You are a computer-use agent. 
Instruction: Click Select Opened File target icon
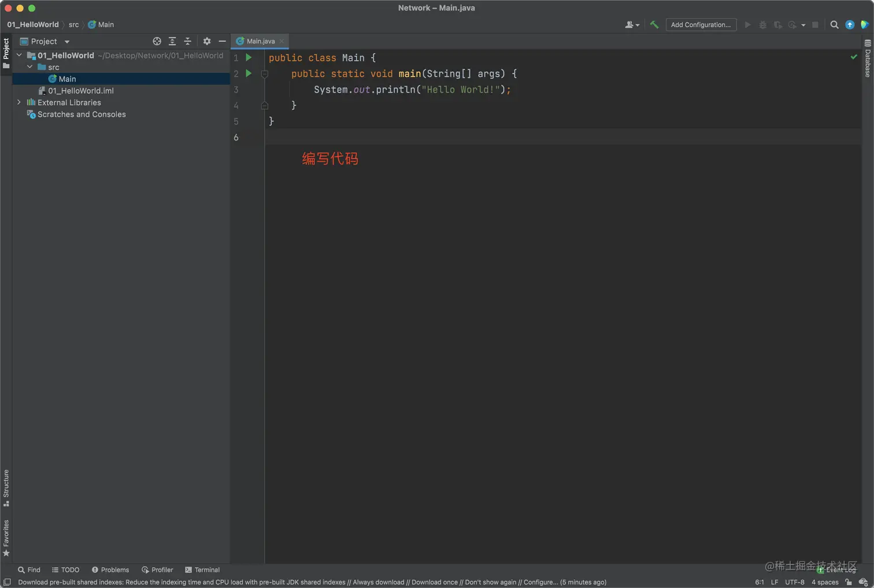(x=157, y=42)
